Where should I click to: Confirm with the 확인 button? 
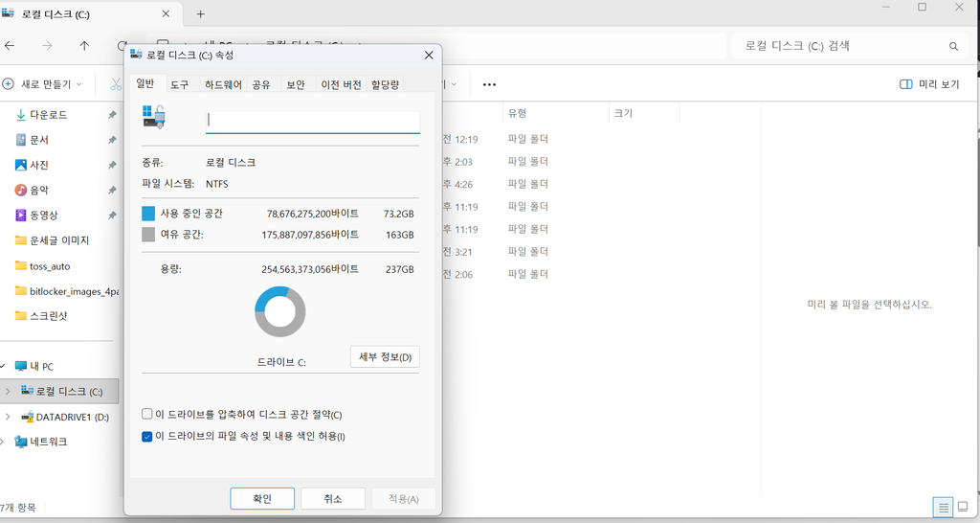[x=262, y=499]
